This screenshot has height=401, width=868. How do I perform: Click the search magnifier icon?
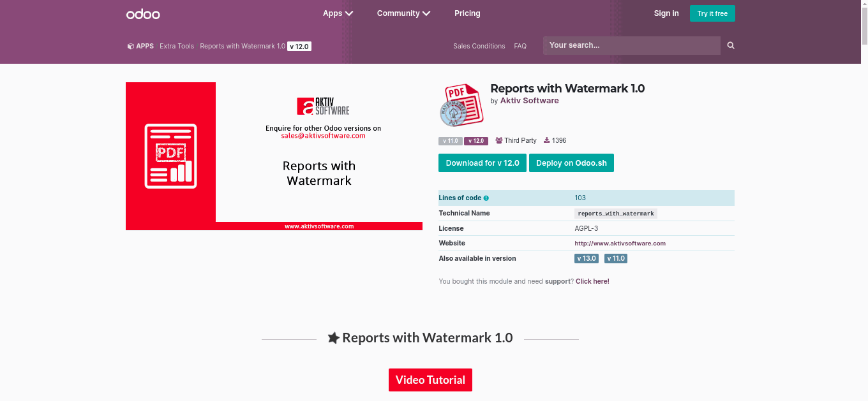point(731,45)
